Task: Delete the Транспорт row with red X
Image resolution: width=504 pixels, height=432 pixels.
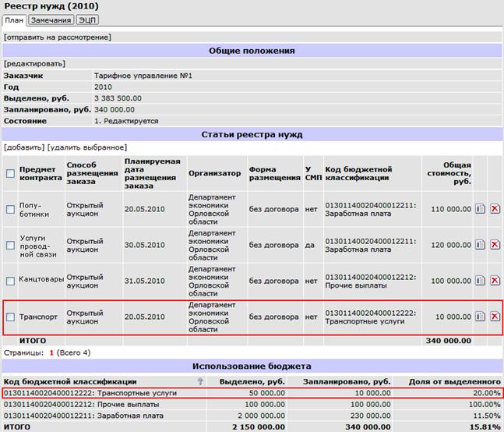Action: (x=495, y=317)
